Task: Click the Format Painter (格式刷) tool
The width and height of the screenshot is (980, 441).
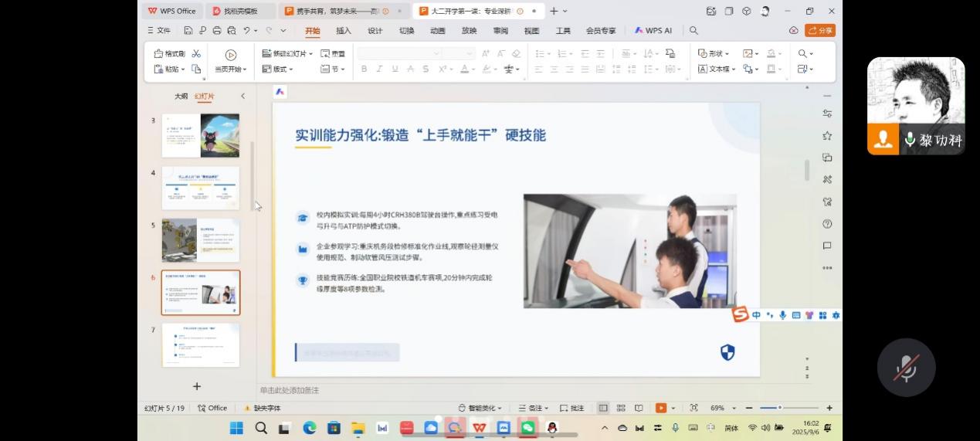Action: coord(170,54)
